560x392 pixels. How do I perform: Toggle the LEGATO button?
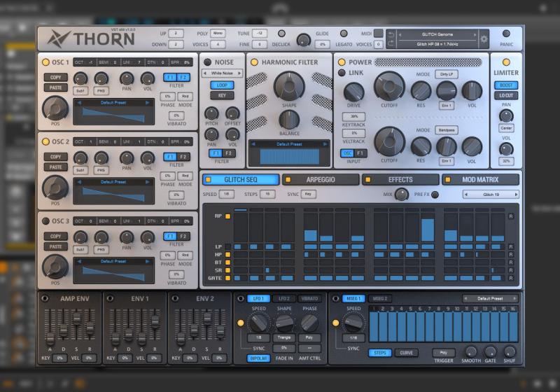pyautogui.click(x=344, y=34)
